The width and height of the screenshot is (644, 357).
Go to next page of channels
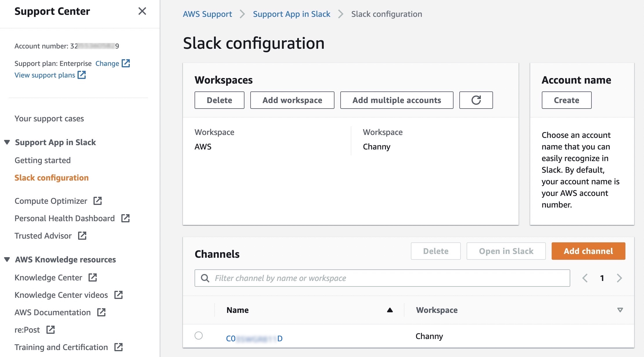pyautogui.click(x=619, y=278)
